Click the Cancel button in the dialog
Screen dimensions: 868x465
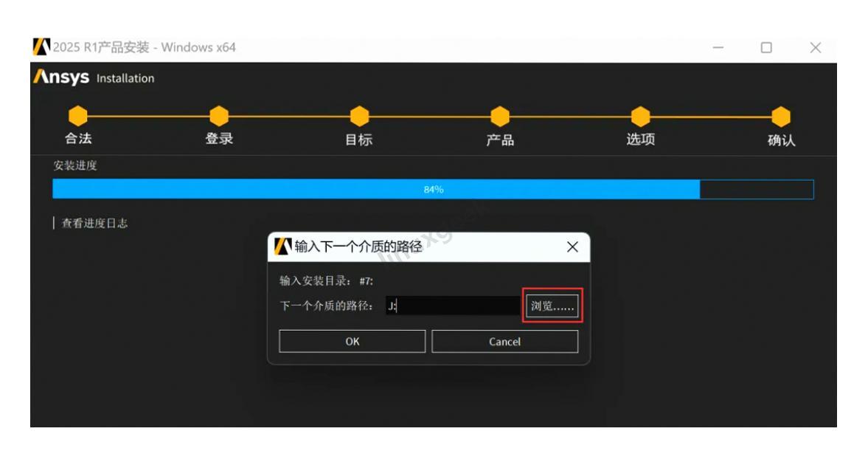click(507, 340)
